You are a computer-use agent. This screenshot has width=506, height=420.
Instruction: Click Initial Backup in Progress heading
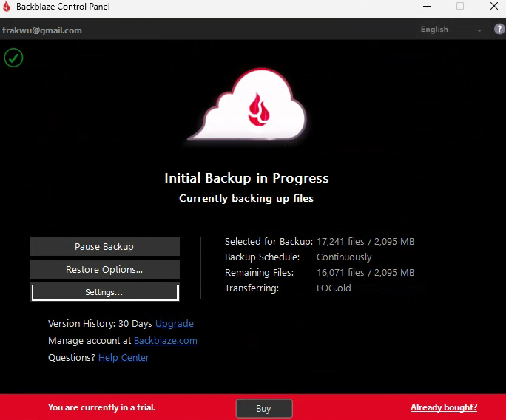[x=247, y=178]
